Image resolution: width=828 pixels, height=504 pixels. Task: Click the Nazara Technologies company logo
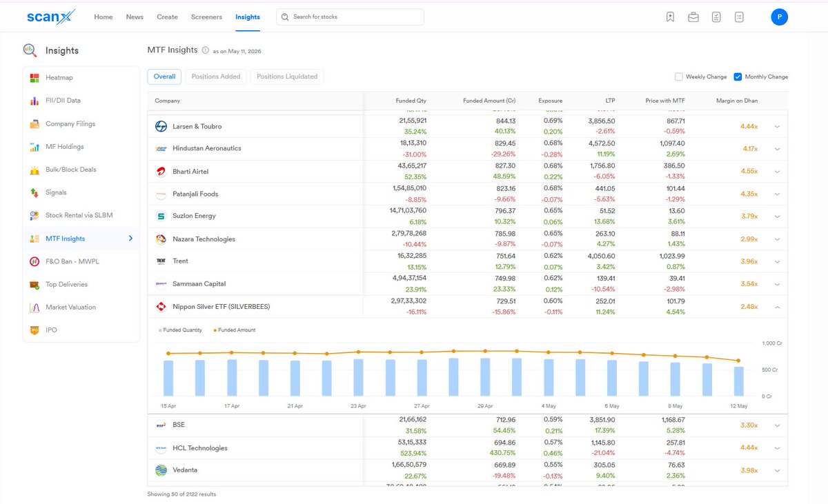161,239
